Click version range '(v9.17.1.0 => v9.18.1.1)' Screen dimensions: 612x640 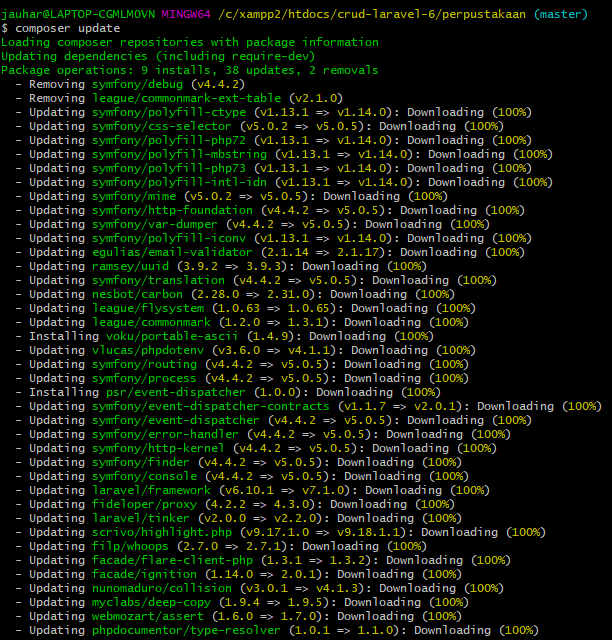pyautogui.click(x=326, y=532)
